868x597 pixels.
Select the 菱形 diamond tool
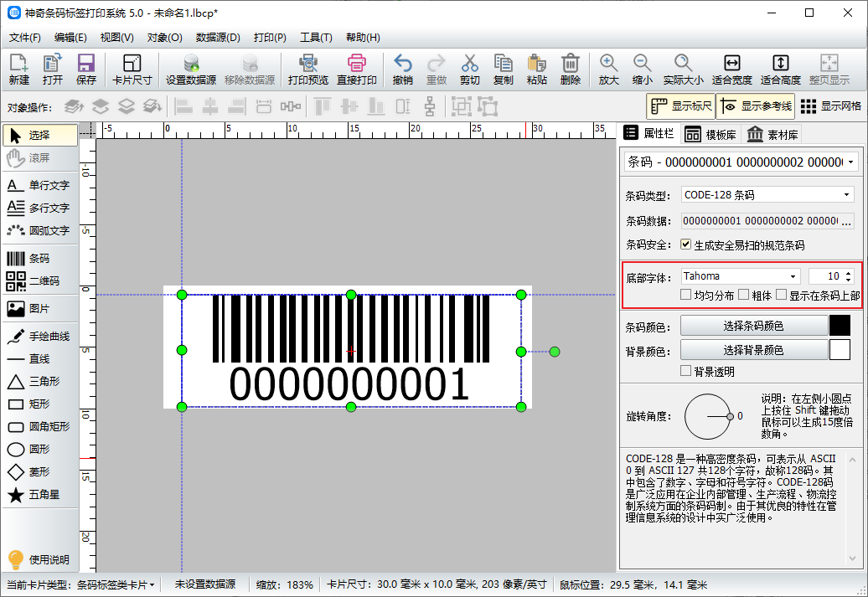tap(40, 472)
